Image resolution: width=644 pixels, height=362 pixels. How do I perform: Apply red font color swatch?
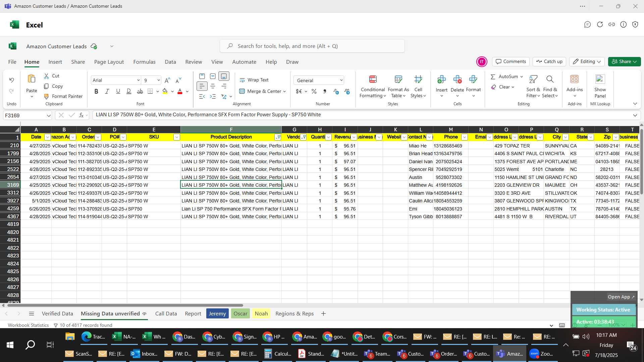point(180,91)
